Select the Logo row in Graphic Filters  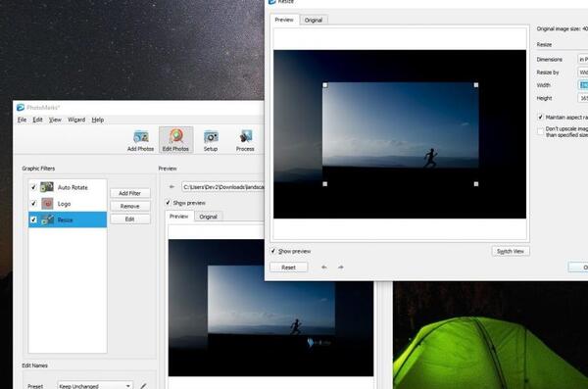68,203
